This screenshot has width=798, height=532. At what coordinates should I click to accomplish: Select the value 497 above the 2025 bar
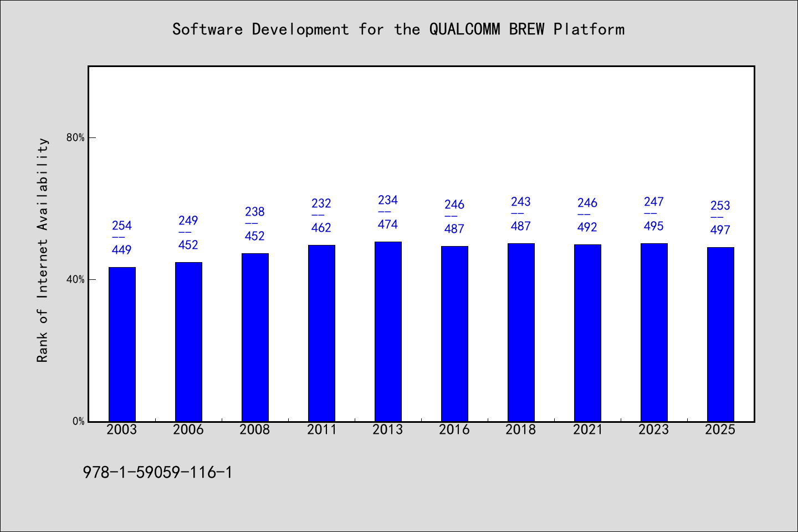point(720,230)
